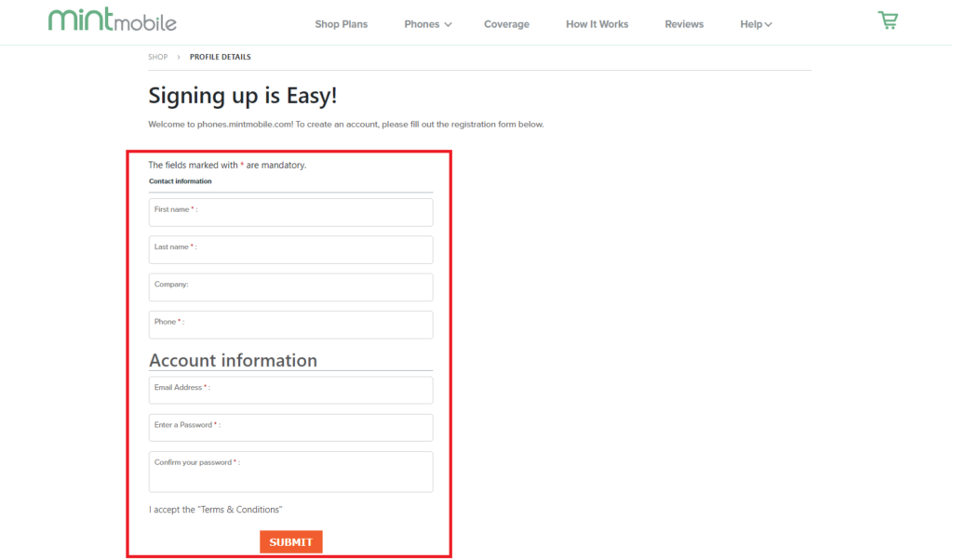Open the Shop Plans menu item
Image resolution: width=953 pixels, height=560 pixels.
341,24
